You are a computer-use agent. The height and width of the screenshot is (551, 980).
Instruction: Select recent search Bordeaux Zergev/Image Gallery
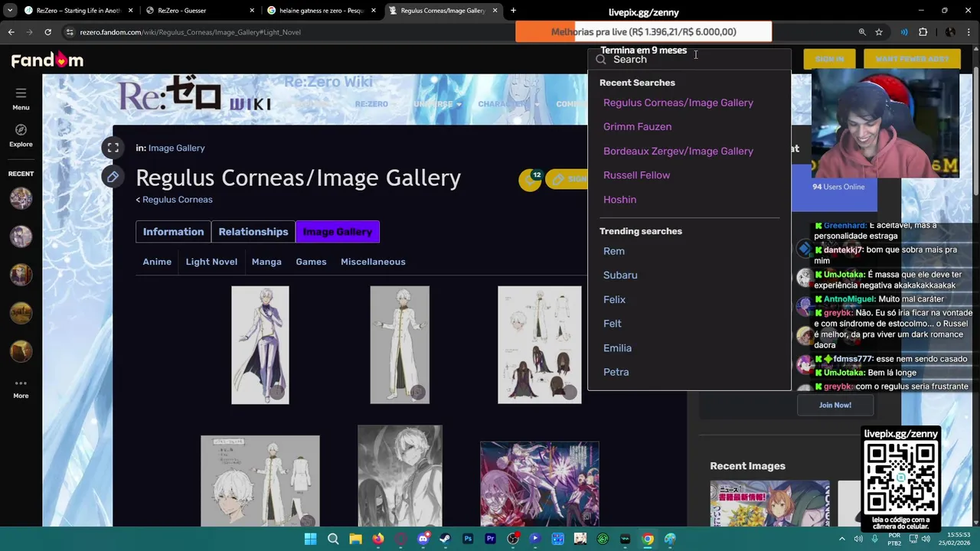(x=678, y=151)
